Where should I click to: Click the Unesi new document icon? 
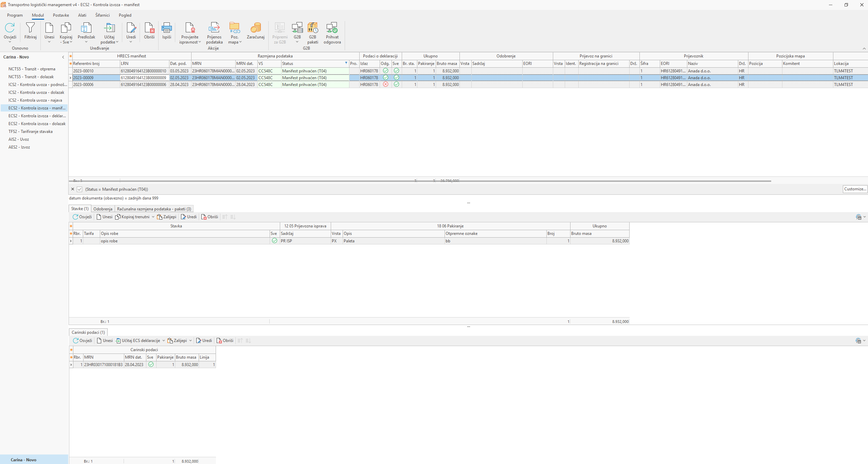pyautogui.click(x=49, y=28)
